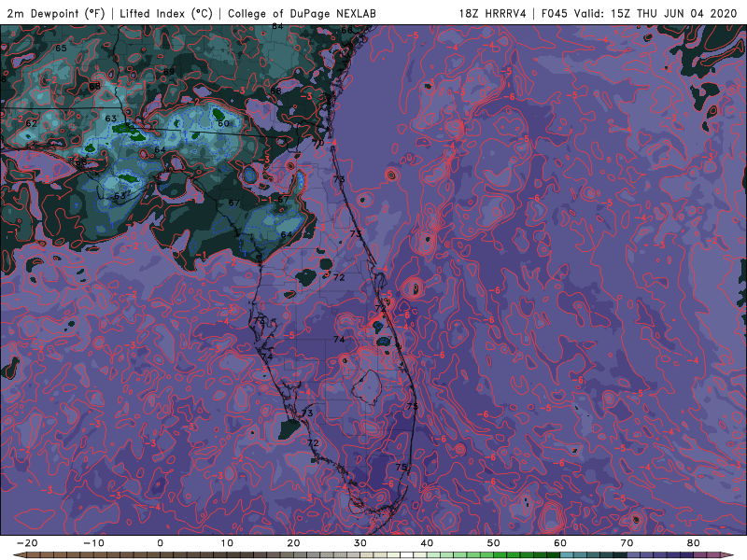Click "Valid: 15Z THU JUN 04 2020" text
747x560 pixels.
655,13
